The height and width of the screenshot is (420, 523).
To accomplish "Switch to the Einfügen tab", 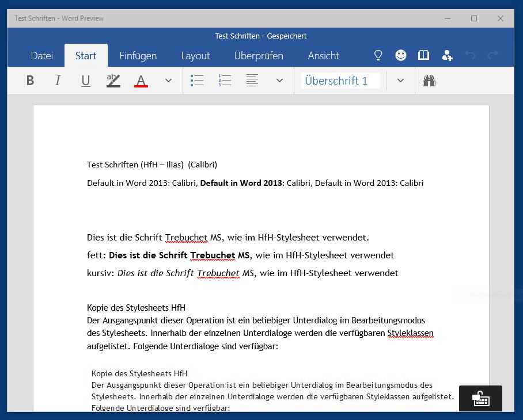I will 138,56.
